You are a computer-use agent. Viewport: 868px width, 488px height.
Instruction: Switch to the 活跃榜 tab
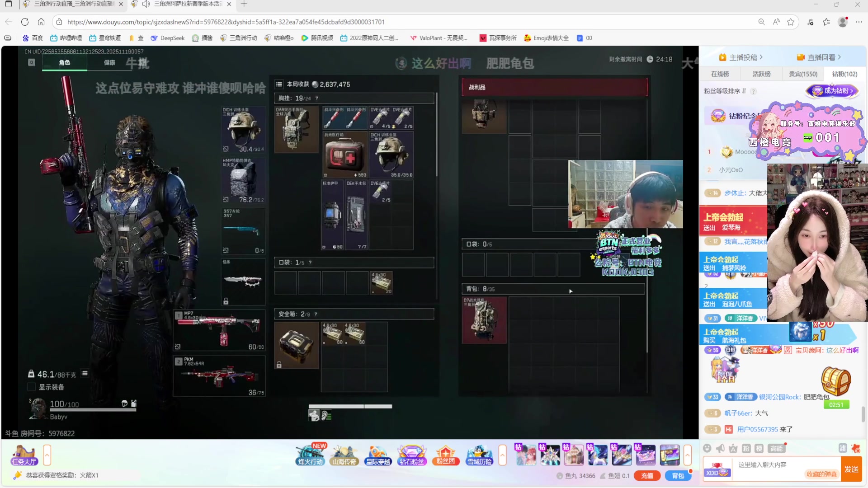(x=761, y=74)
